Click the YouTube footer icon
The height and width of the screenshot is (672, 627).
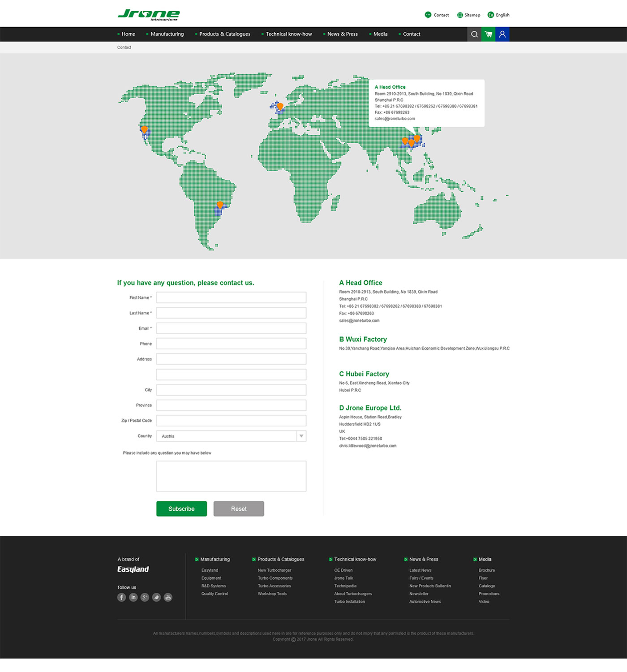tap(168, 597)
